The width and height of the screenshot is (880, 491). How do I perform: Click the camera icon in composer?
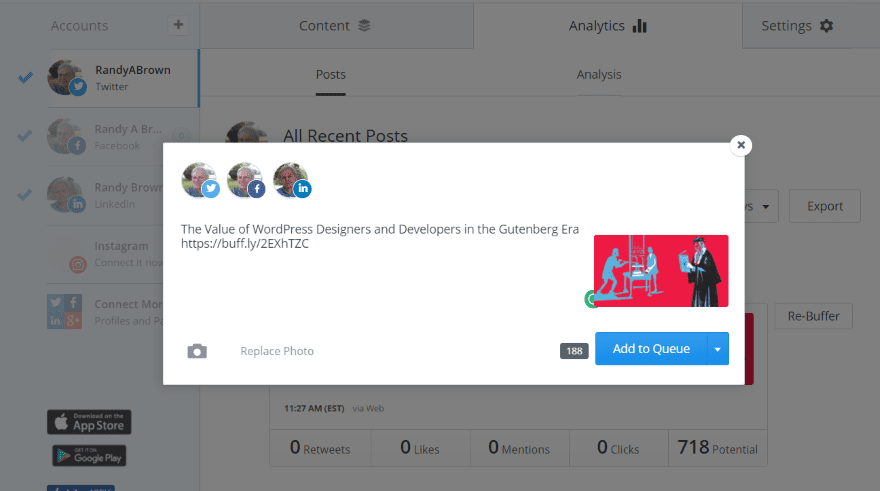coord(197,351)
